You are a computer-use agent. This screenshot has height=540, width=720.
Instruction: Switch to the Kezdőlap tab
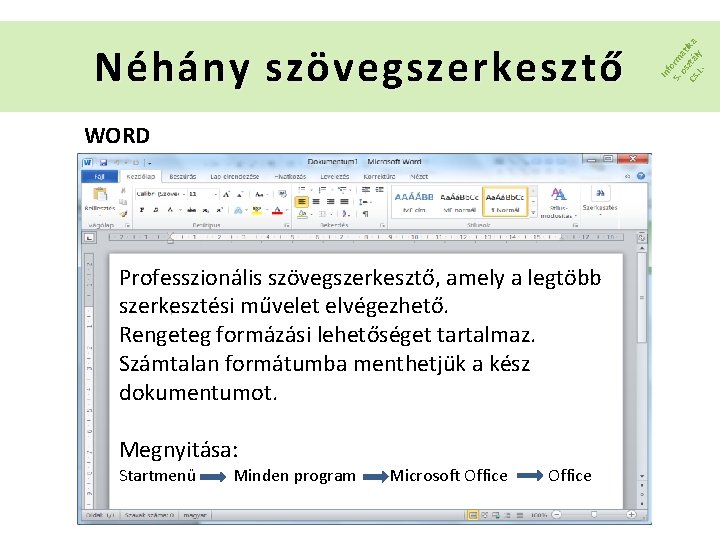141,176
